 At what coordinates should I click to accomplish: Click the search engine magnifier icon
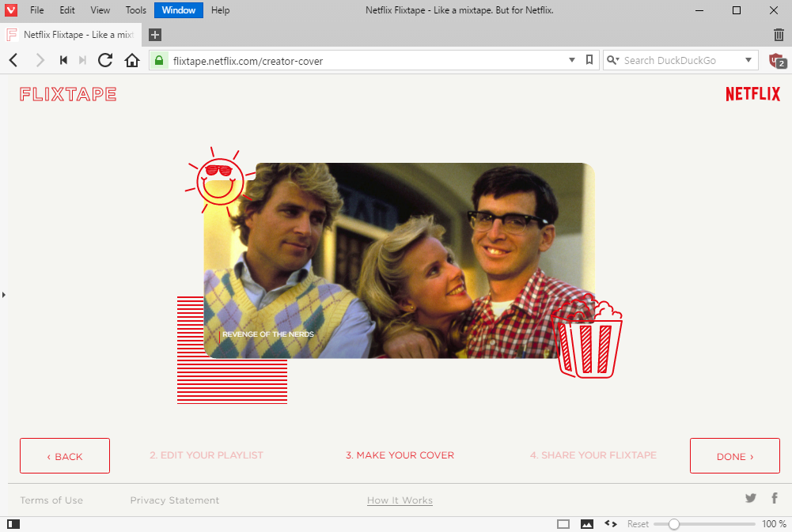tap(612, 60)
